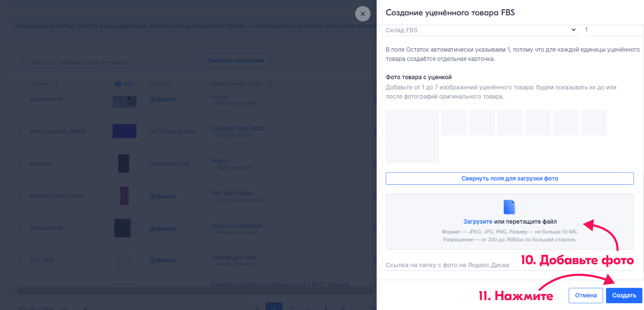Go to page 2 in pagination
Screen dimensions: 644x310
[x=291, y=308]
